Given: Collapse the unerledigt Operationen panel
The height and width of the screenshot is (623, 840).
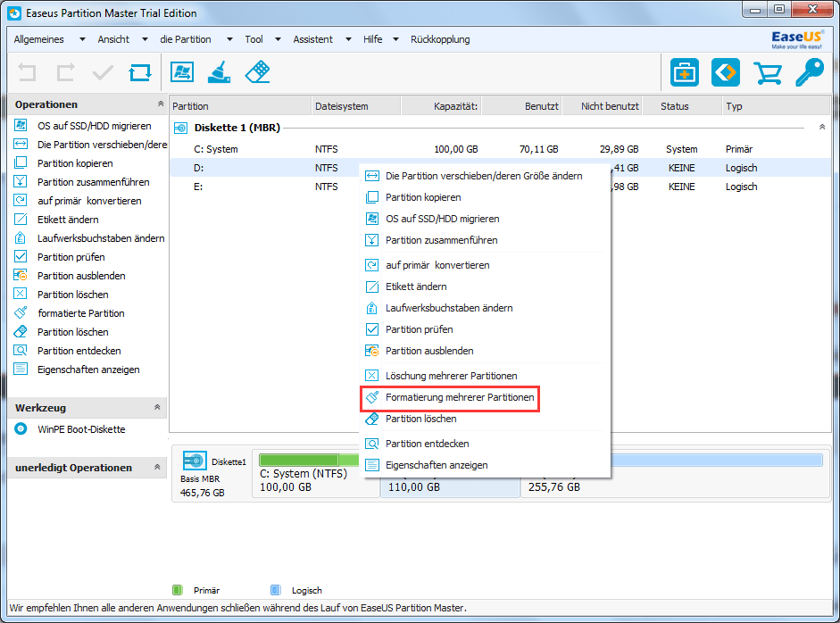Looking at the screenshot, I should (x=157, y=467).
